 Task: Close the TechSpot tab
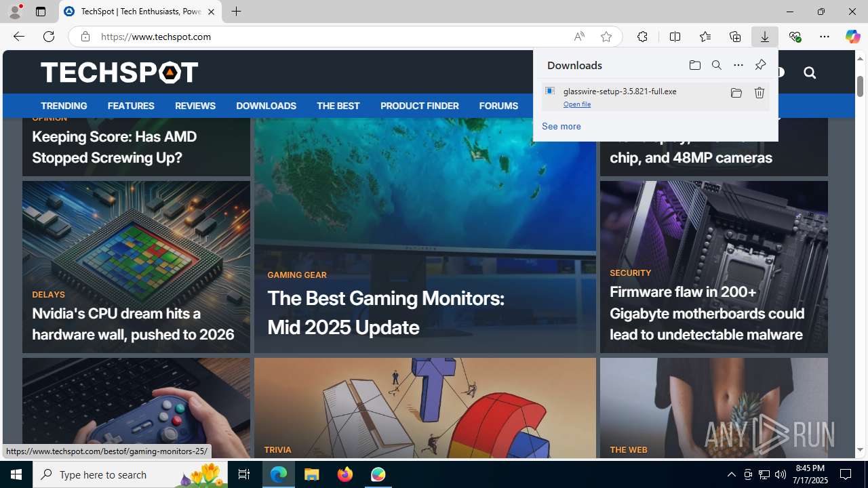click(x=211, y=12)
